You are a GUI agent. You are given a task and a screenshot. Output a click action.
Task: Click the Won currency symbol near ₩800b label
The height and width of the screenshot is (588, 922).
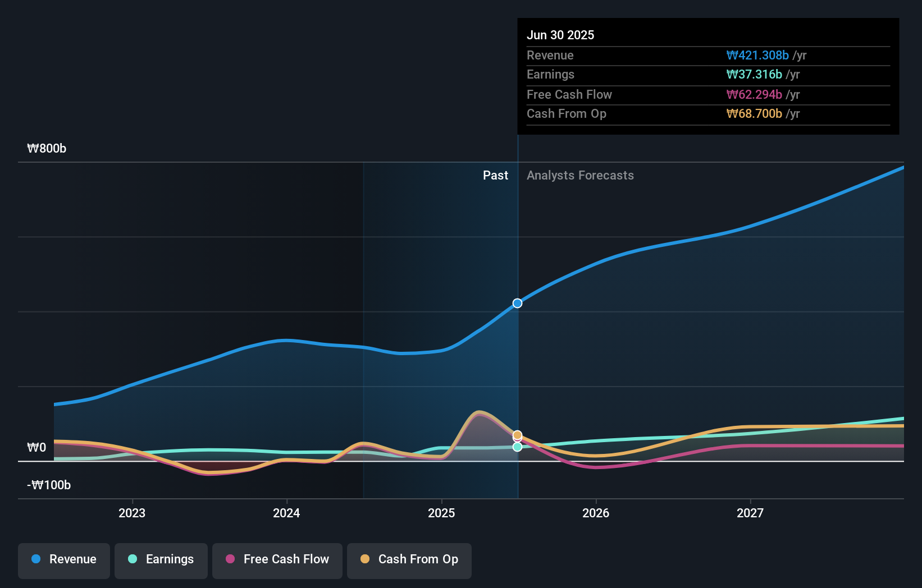32,148
